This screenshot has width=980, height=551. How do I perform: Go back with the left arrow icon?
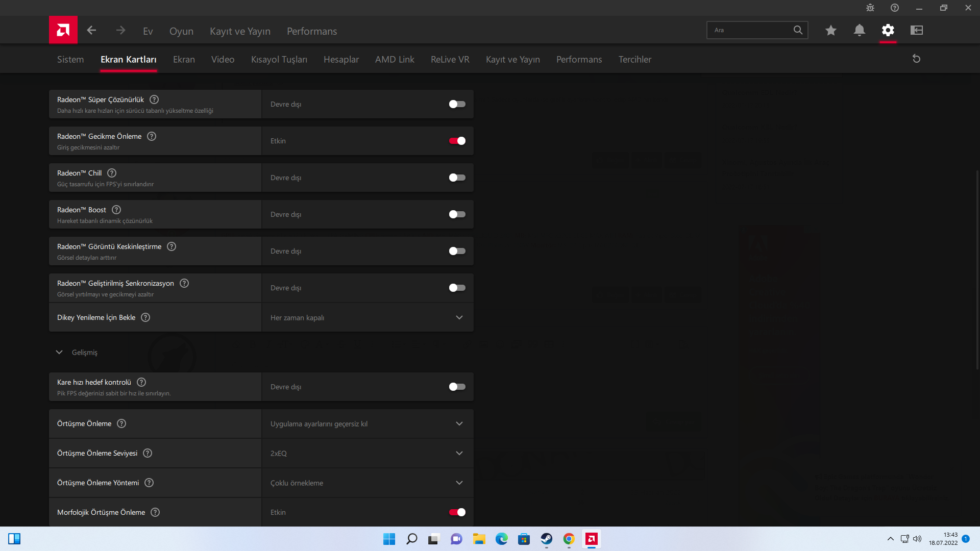click(91, 31)
